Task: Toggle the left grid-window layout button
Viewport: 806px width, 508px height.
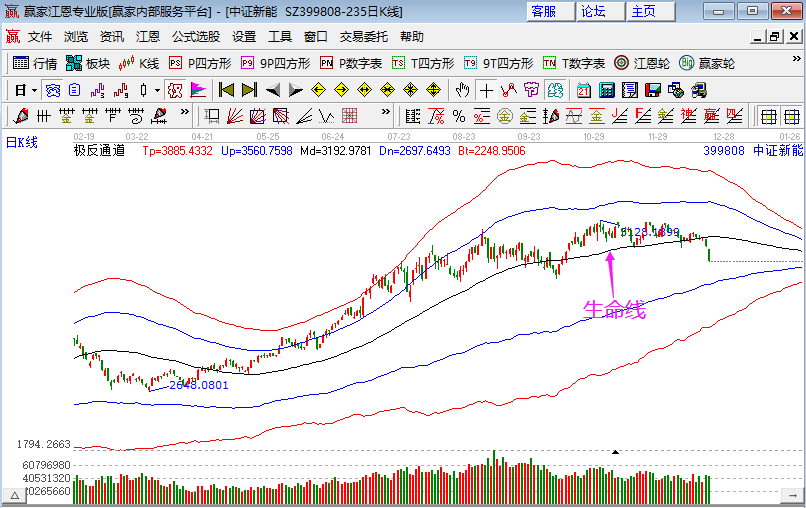Action: click(x=768, y=117)
